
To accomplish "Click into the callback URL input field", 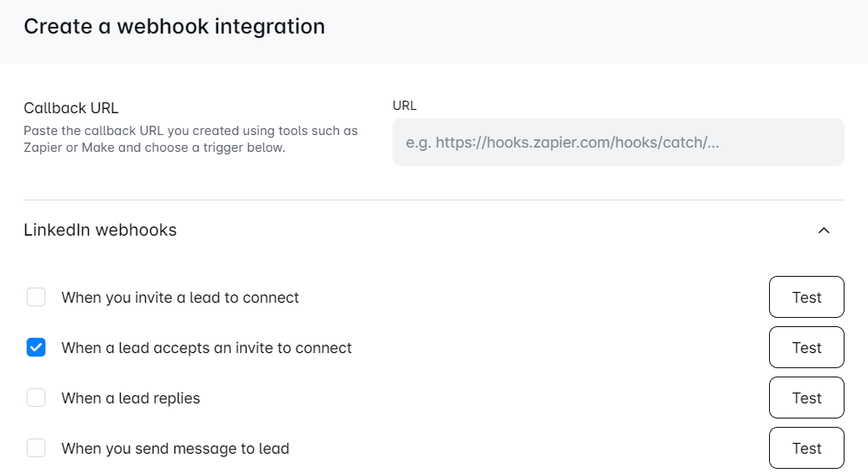I will [x=618, y=143].
